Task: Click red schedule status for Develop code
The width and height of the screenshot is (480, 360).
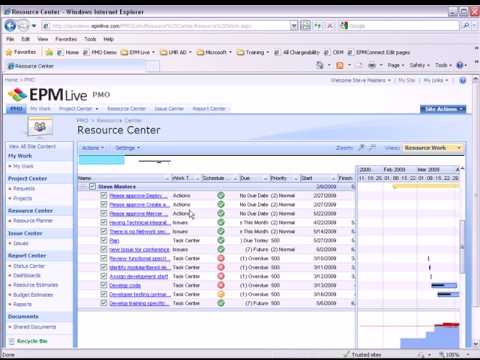Action: click(x=221, y=285)
